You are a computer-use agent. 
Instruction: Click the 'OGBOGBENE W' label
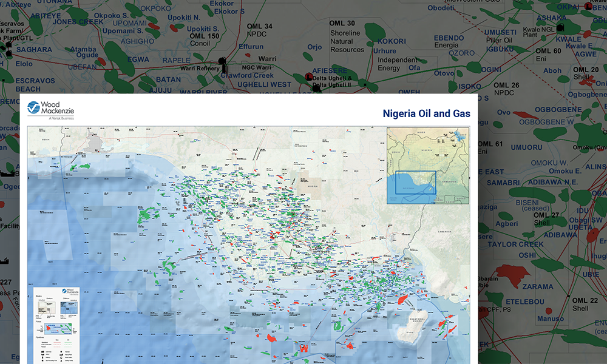pos(547,122)
